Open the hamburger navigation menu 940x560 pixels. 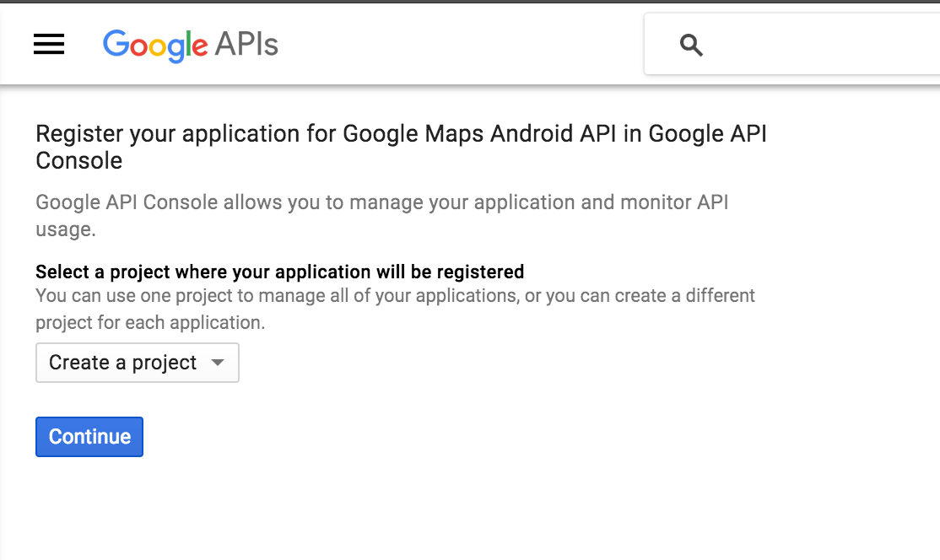[49, 45]
